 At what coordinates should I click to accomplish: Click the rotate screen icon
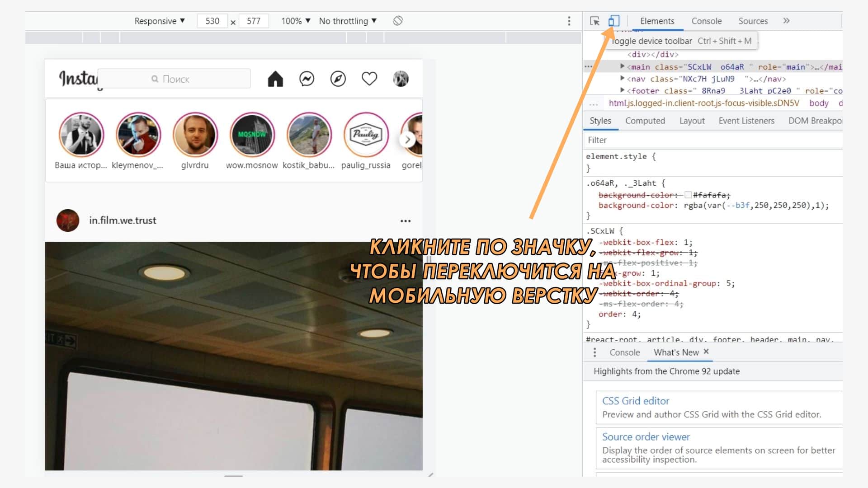point(398,21)
